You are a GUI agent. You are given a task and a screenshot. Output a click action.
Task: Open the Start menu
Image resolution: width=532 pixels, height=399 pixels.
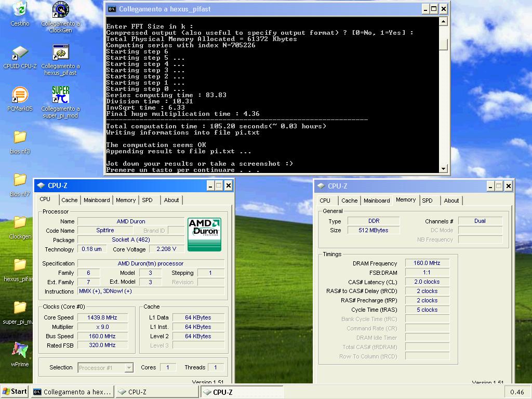(15, 392)
